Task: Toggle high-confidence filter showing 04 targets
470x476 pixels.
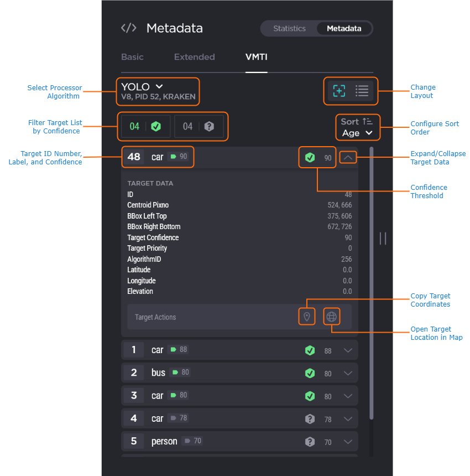Action: click(x=145, y=126)
